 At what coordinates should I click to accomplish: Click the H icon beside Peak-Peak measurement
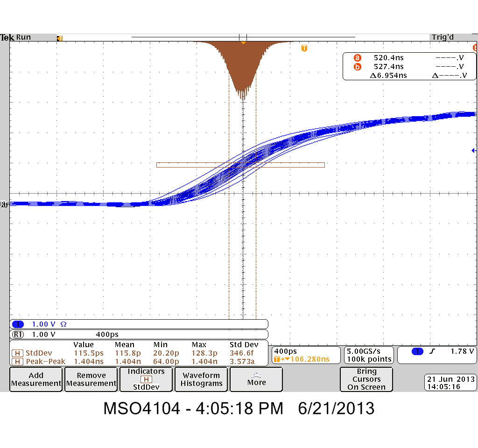point(17,362)
